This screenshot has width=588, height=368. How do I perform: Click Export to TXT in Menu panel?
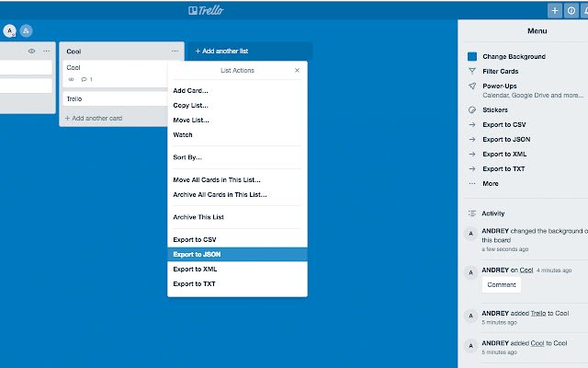503,169
